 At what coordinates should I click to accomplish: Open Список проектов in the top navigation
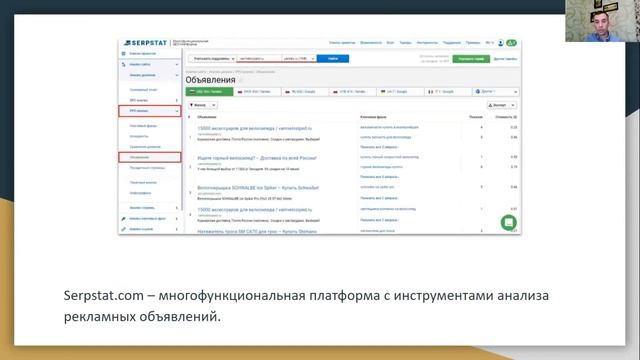pyautogui.click(x=342, y=43)
